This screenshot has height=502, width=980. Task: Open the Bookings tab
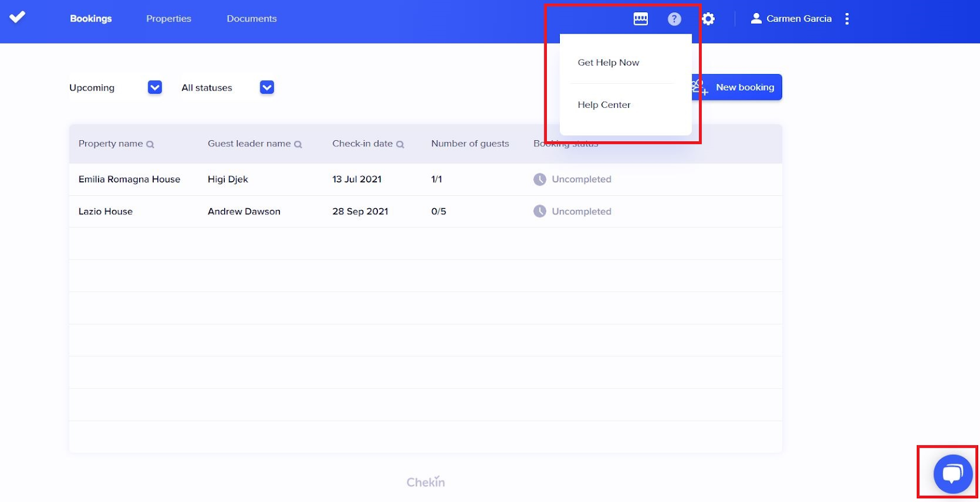pyautogui.click(x=91, y=19)
